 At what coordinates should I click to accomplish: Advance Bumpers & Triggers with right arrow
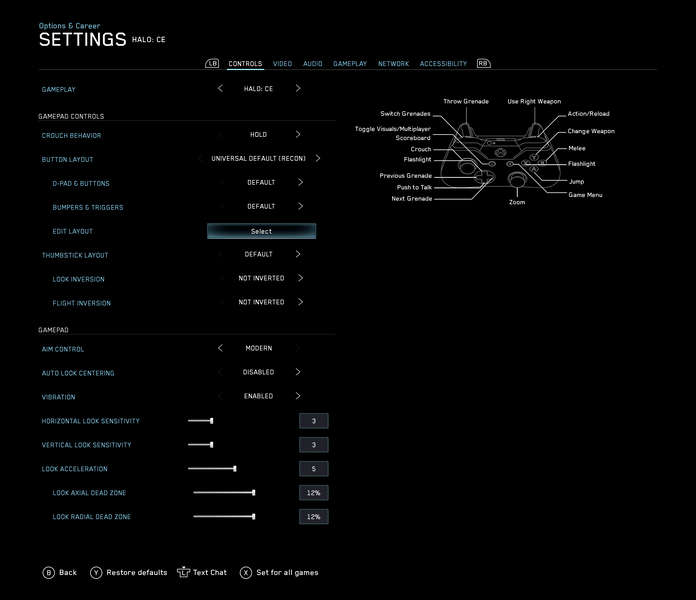(301, 206)
